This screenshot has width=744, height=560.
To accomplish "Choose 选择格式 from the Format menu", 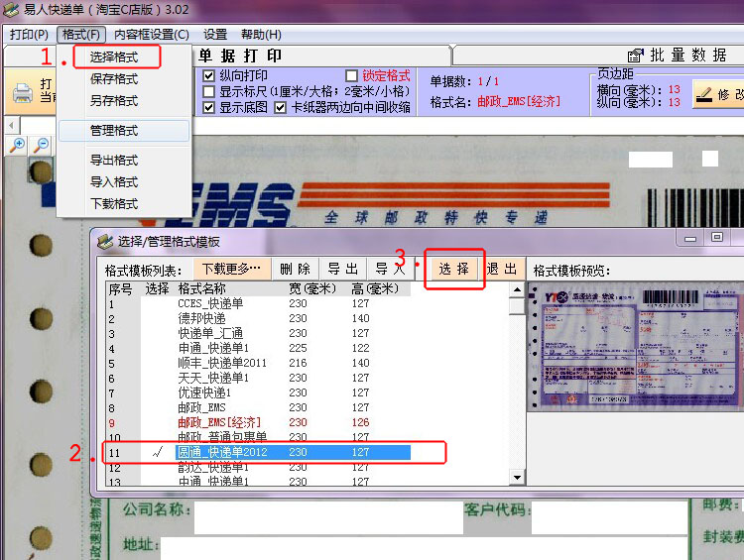I will tap(114, 56).
